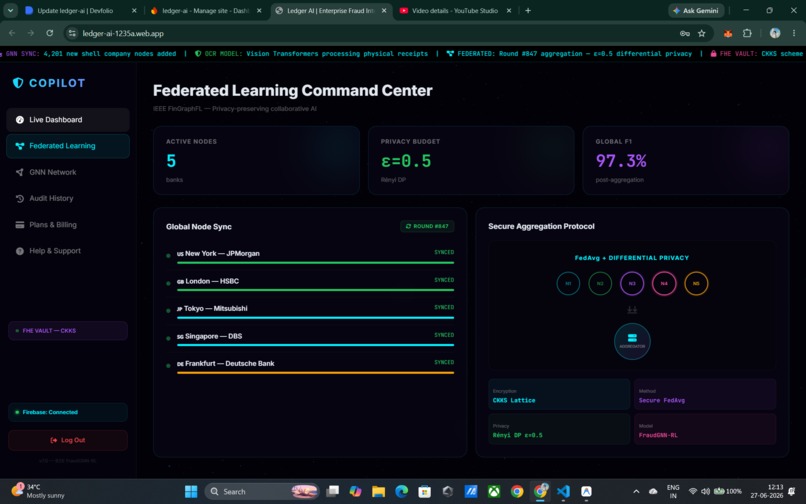Open Xbox app from taskbar
Image resolution: width=806 pixels, height=504 pixels.
pos(493,492)
